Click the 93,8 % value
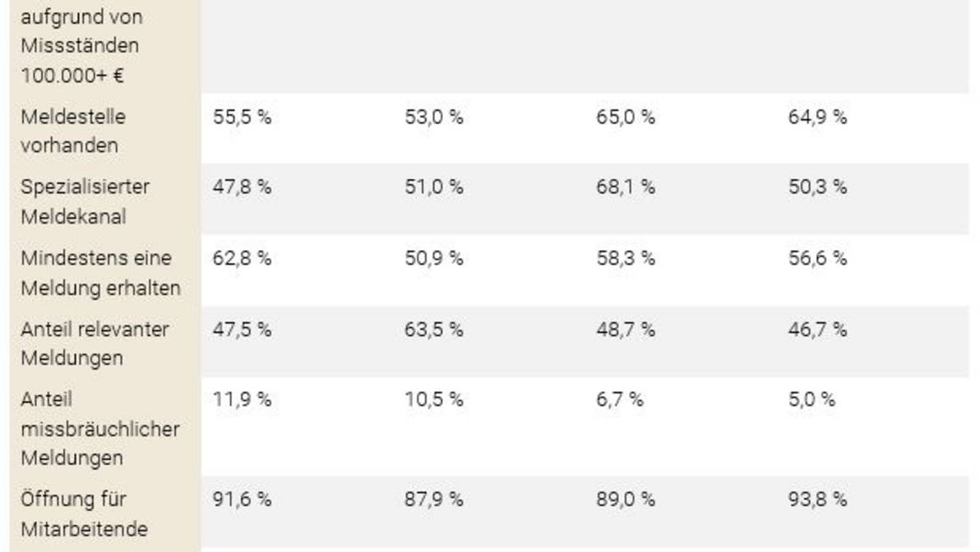This screenshot has width=980, height=552. [x=817, y=499]
